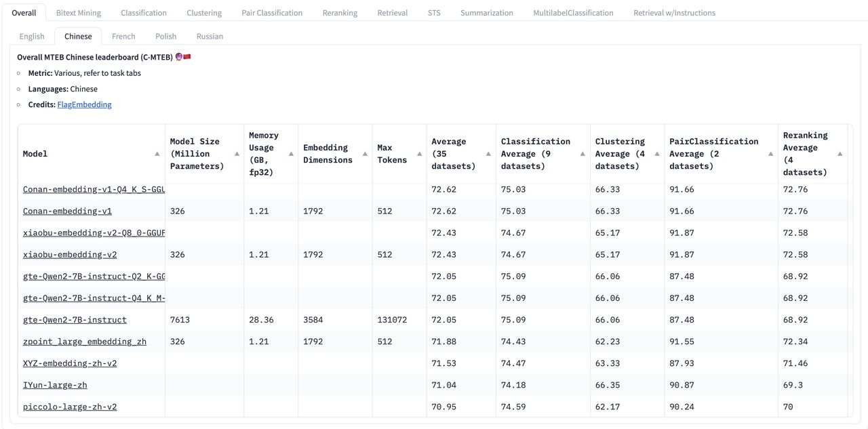Switch to the English language tab
This screenshot has width=868, height=429.
(x=32, y=36)
